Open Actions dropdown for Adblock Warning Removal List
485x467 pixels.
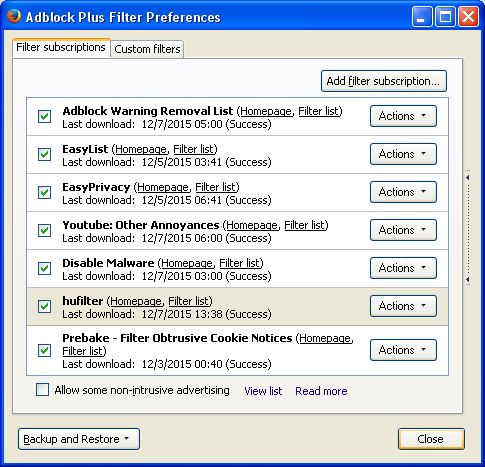(x=403, y=116)
